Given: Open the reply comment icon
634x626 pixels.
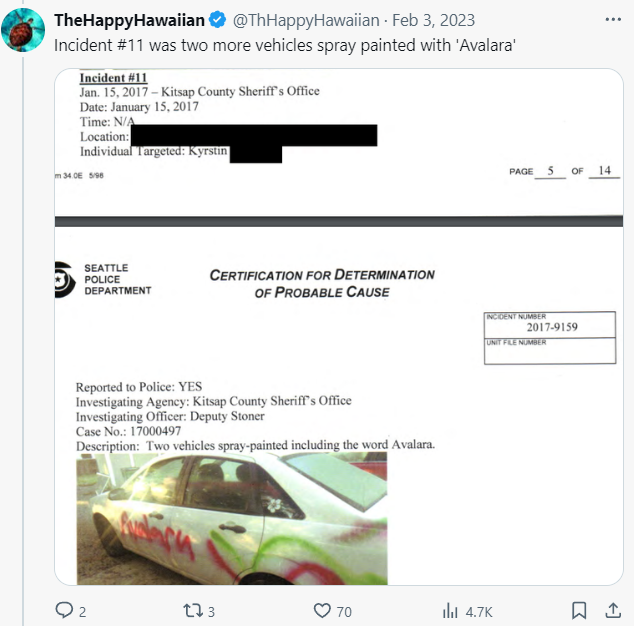Looking at the screenshot, I should tap(64, 610).
